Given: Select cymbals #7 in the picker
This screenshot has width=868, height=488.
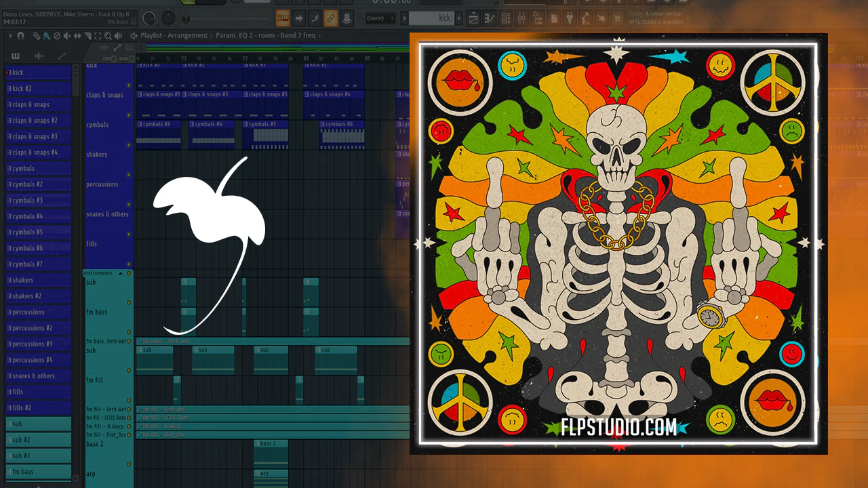Looking at the screenshot, I should tap(39, 264).
